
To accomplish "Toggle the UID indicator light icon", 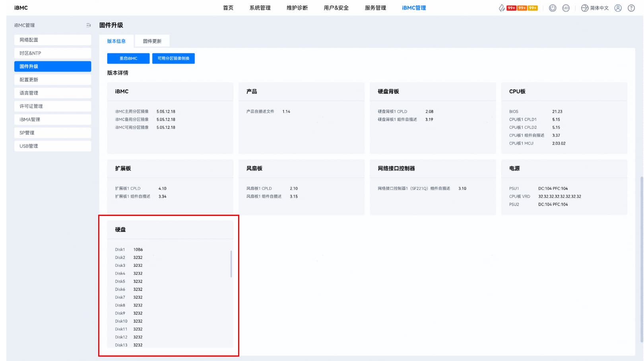I will pos(566,8).
